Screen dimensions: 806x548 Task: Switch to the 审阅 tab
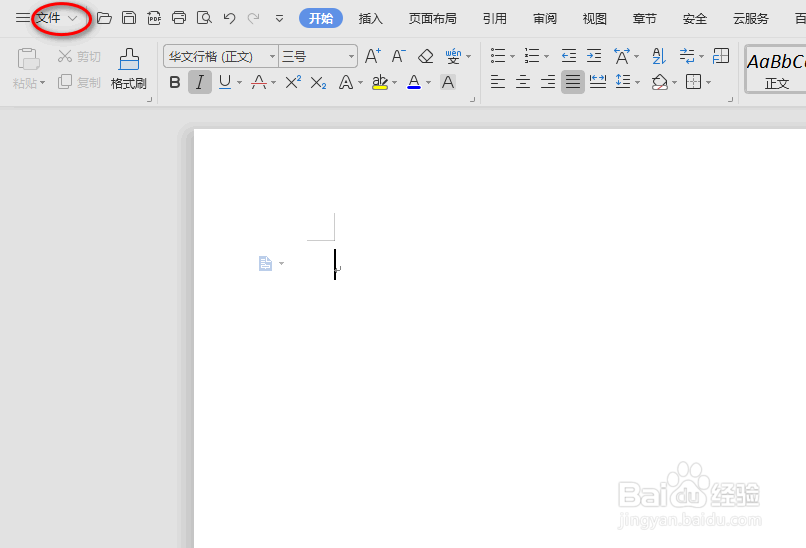click(x=545, y=19)
